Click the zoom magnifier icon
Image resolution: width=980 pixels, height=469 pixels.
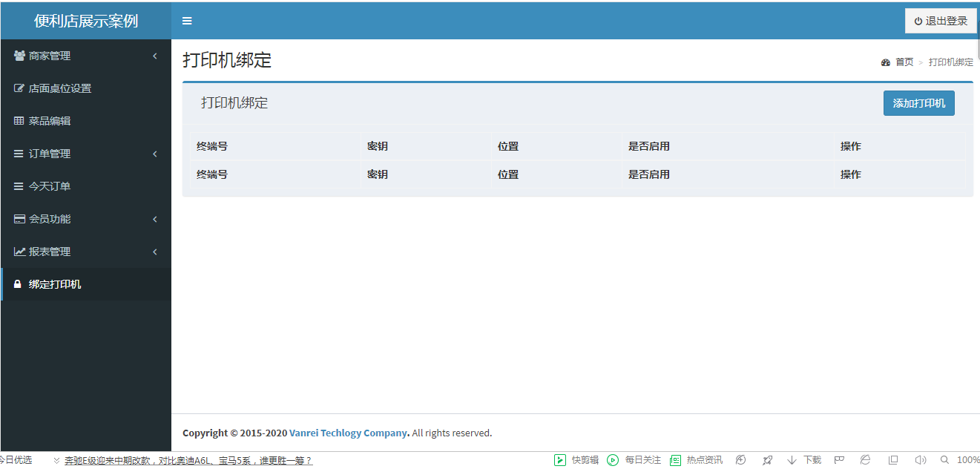(x=944, y=460)
